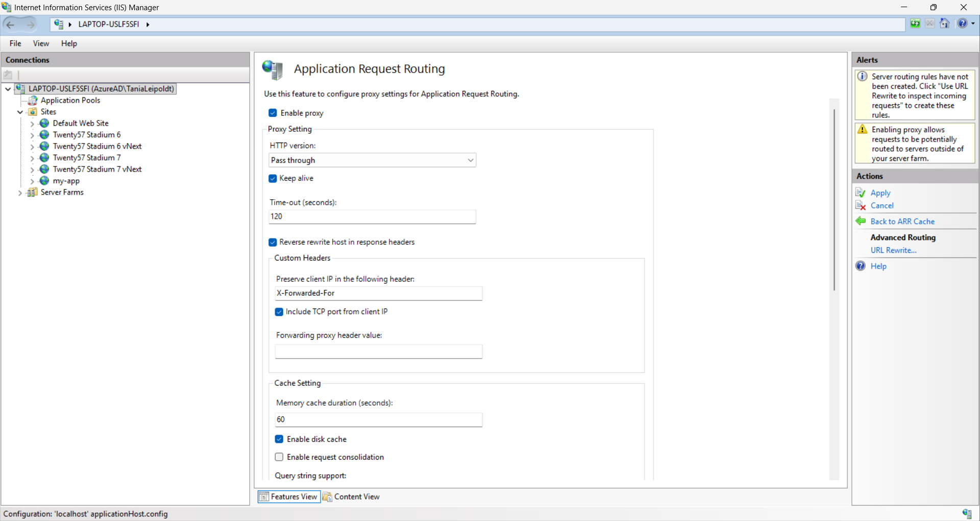Image resolution: width=980 pixels, height=521 pixels.
Task: Click the Help link in Actions
Action: (878, 266)
